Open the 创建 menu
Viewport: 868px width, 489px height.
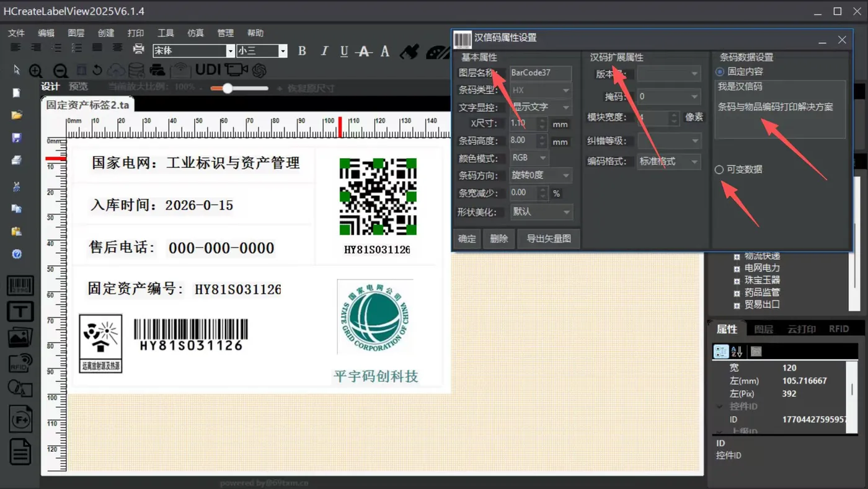coord(106,33)
